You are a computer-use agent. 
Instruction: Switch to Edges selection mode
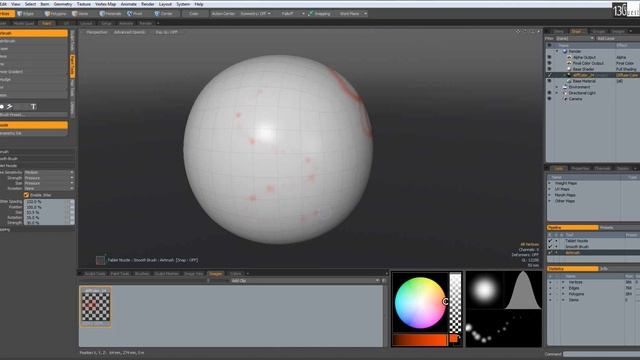pyautogui.click(x=26, y=13)
